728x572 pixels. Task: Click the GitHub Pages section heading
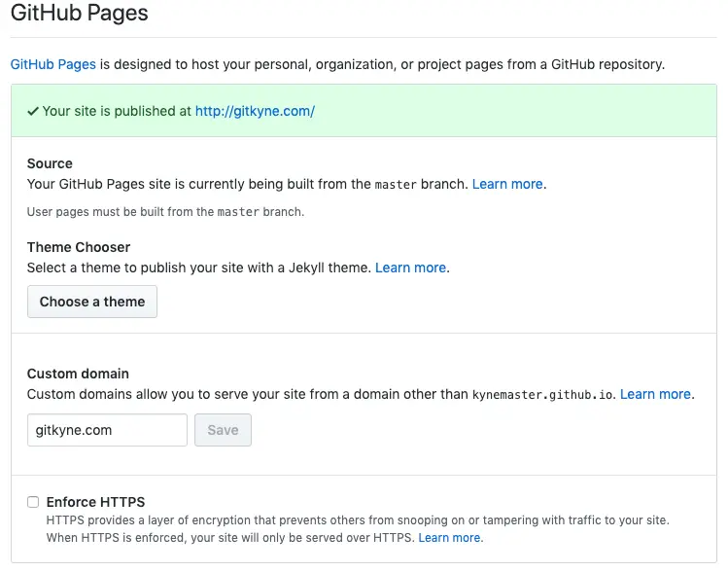(x=80, y=14)
